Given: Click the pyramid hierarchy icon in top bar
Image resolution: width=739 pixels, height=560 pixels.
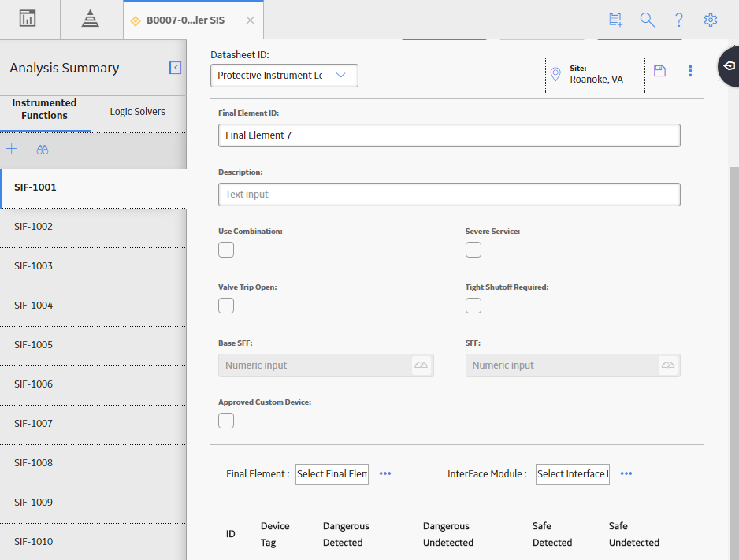Looking at the screenshot, I should 90,19.
